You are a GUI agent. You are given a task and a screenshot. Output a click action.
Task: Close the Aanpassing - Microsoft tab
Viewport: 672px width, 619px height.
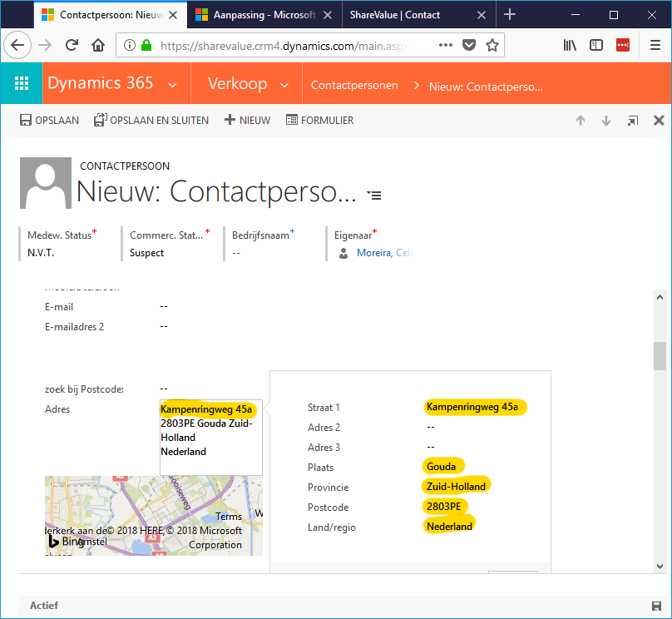click(x=328, y=15)
